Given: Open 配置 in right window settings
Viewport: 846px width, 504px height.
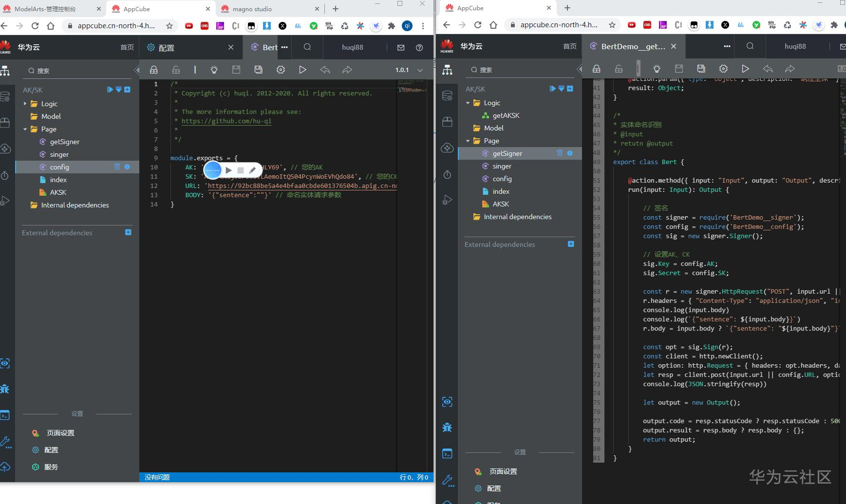Looking at the screenshot, I should (x=494, y=488).
